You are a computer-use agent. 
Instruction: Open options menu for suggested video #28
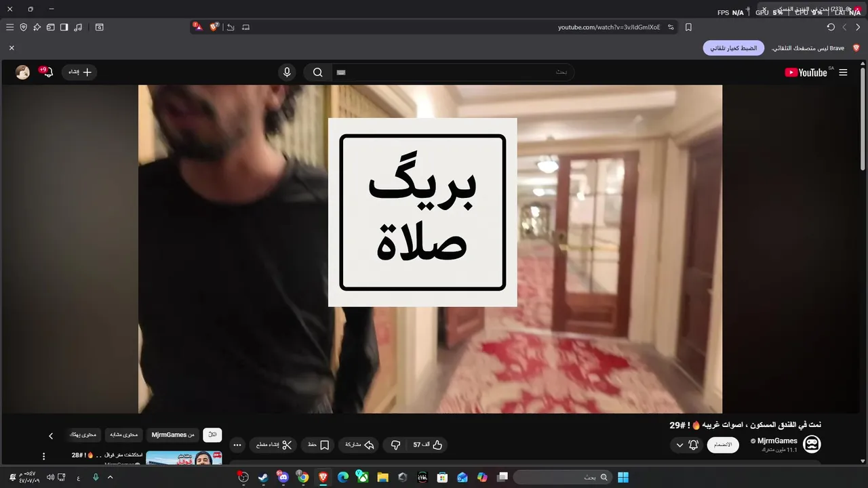tap(44, 456)
